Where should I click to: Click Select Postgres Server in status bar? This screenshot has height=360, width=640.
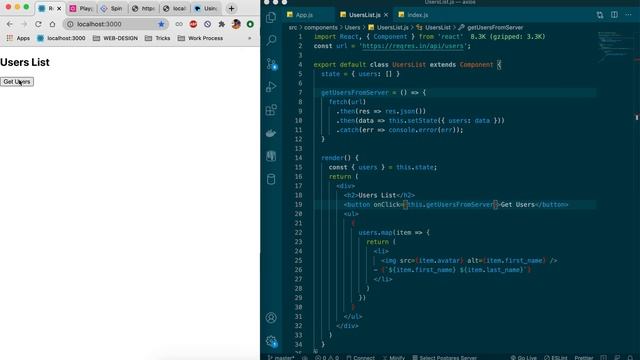tap(444, 358)
